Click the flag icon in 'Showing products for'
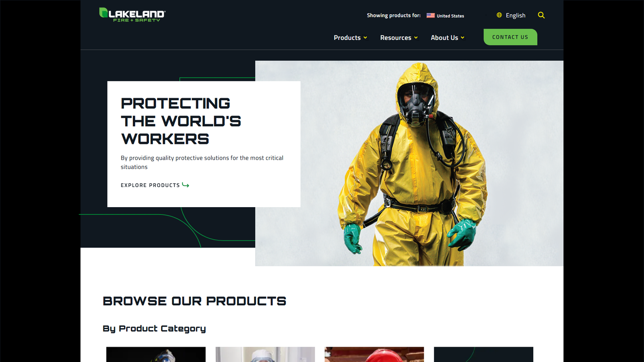 pyautogui.click(x=430, y=15)
